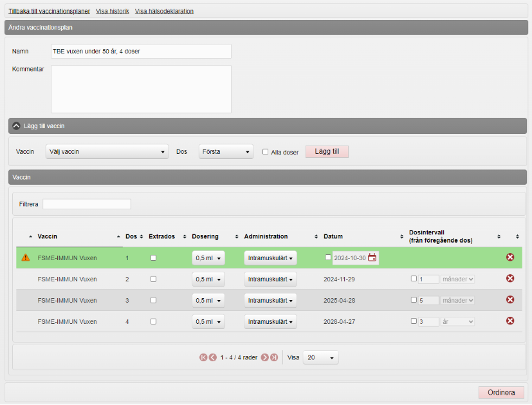Change dose 1 Intramuskulärt administration dropdown
This screenshot has width=532, height=405.
pyautogui.click(x=270, y=258)
